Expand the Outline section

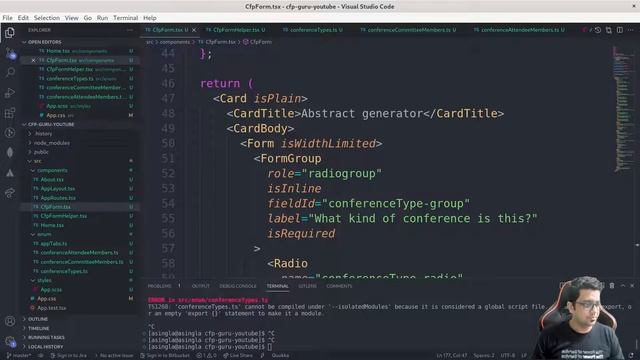tap(80, 319)
